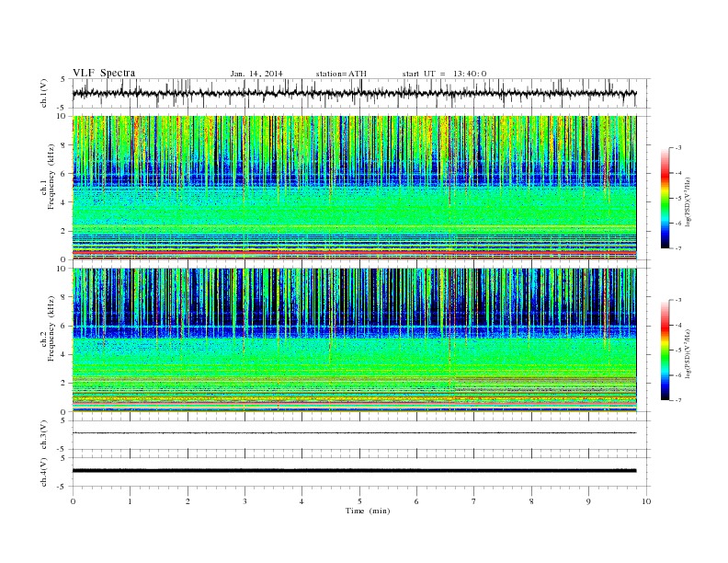Click the ch.4 thick voltage trace

pos(354,471)
